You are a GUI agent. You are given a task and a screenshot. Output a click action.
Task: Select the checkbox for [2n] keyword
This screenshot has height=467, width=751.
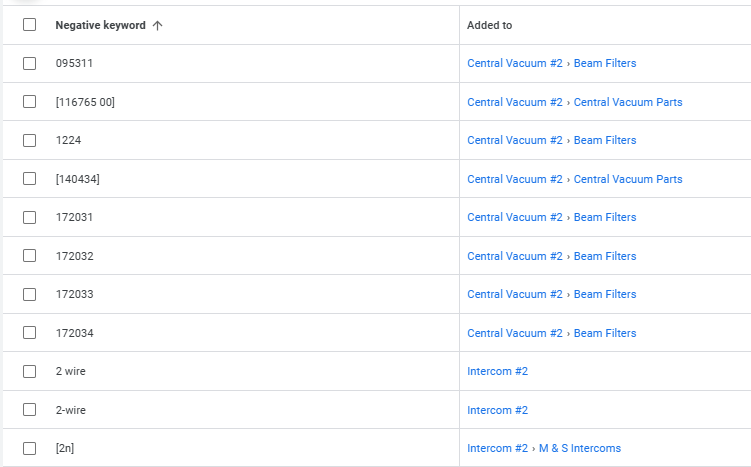point(29,448)
